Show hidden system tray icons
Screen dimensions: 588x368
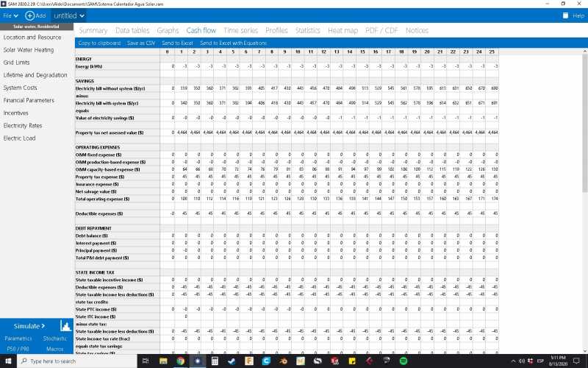point(512,361)
